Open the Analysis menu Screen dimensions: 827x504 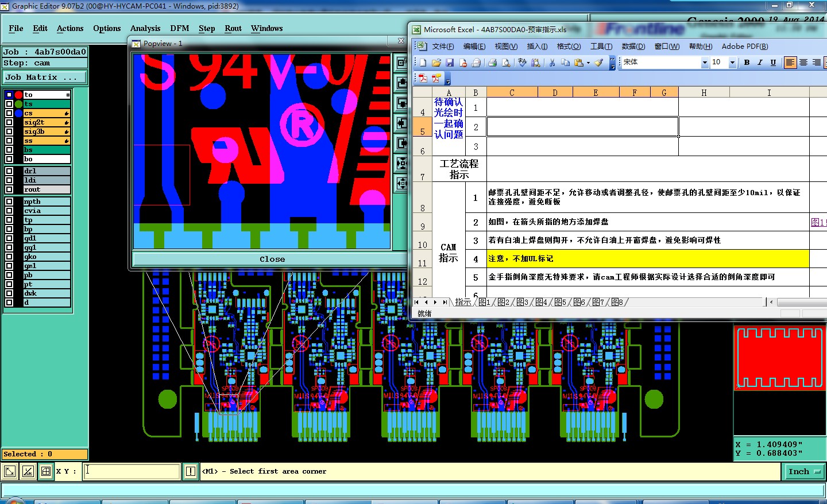(145, 28)
